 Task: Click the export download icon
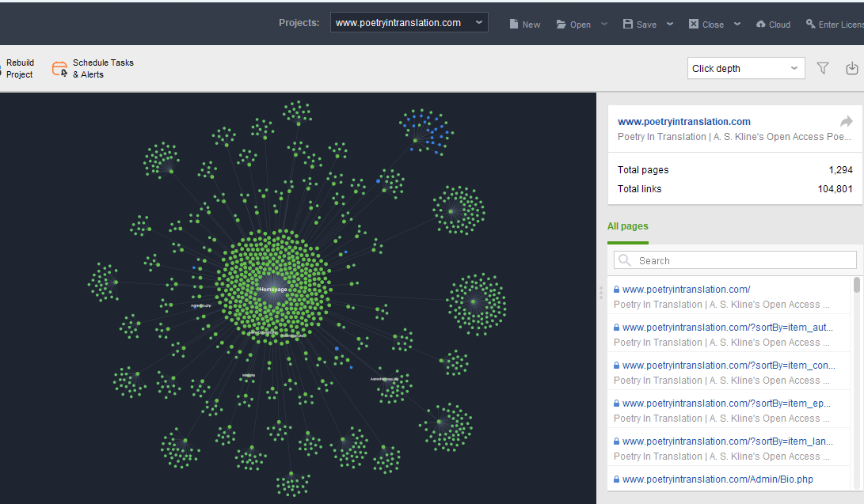(x=852, y=68)
